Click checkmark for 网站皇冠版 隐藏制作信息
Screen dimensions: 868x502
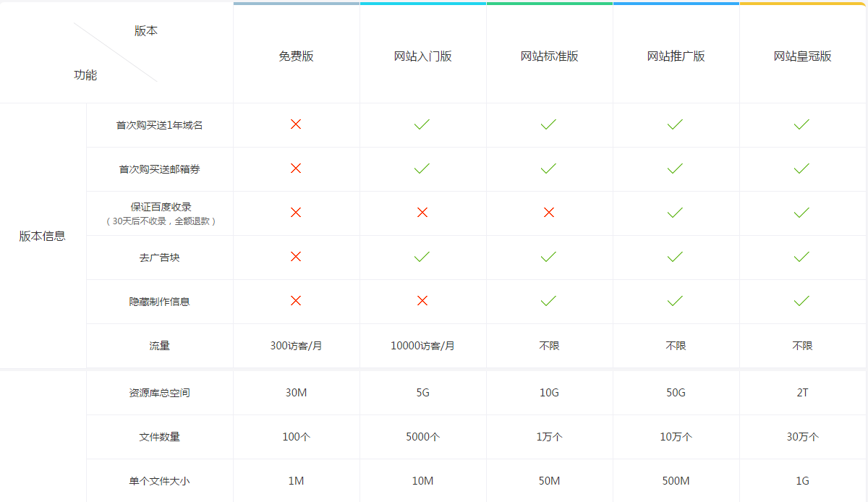802,301
